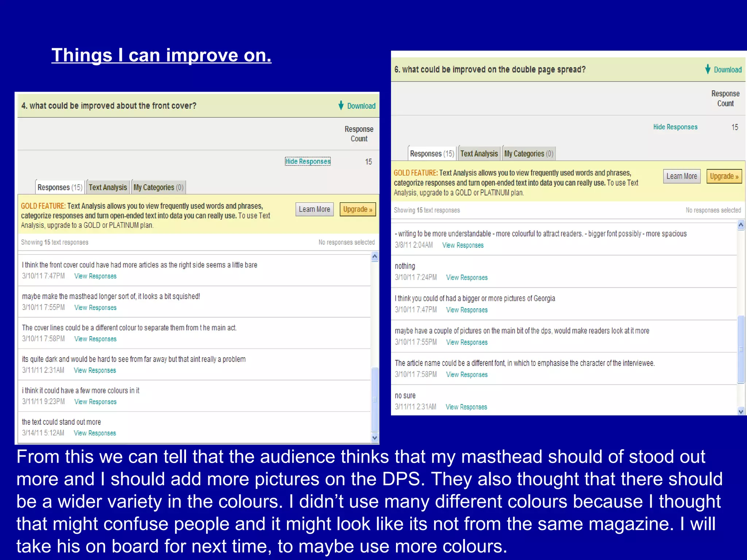
Task: Click the scrollbar thumb in question 6 response list
Action: [x=741, y=349]
